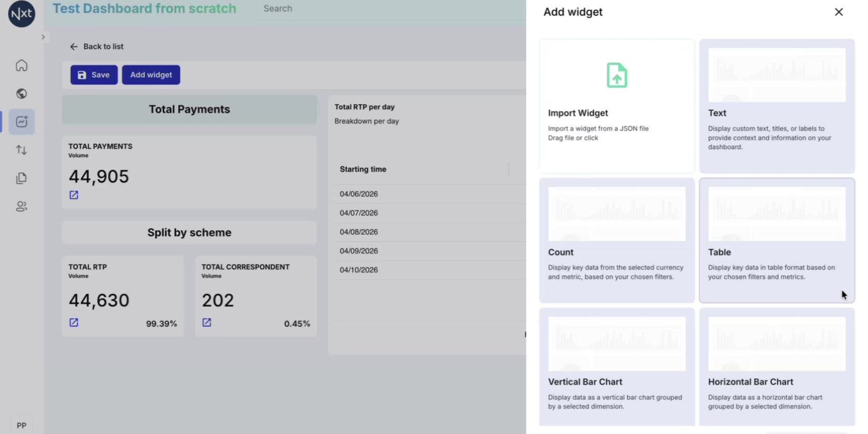Focus the Search field
This screenshot has width=868, height=434.
pyautogui.click(x=391, y=9)
